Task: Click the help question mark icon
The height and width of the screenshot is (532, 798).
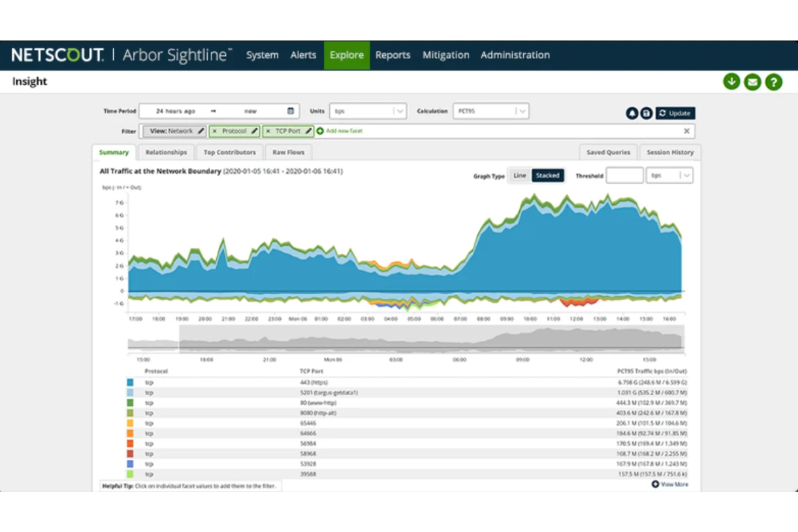Action: (773, 81)
